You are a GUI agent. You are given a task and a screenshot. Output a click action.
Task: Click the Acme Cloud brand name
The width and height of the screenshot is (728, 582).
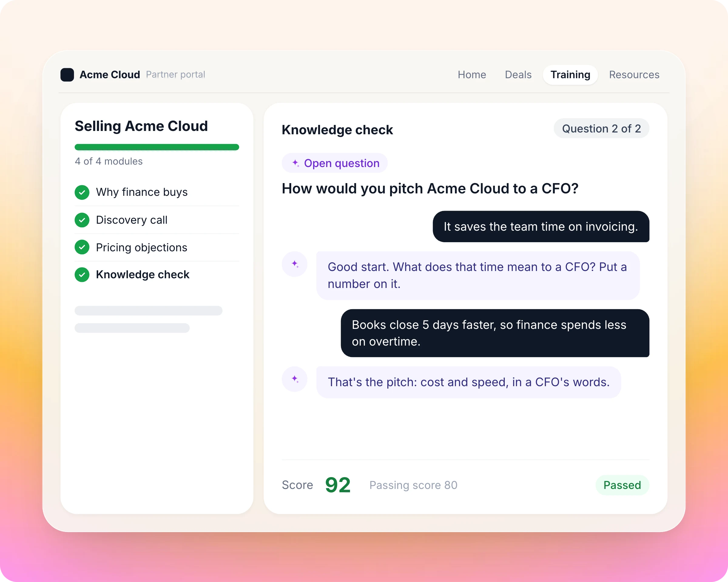point(110,75)
